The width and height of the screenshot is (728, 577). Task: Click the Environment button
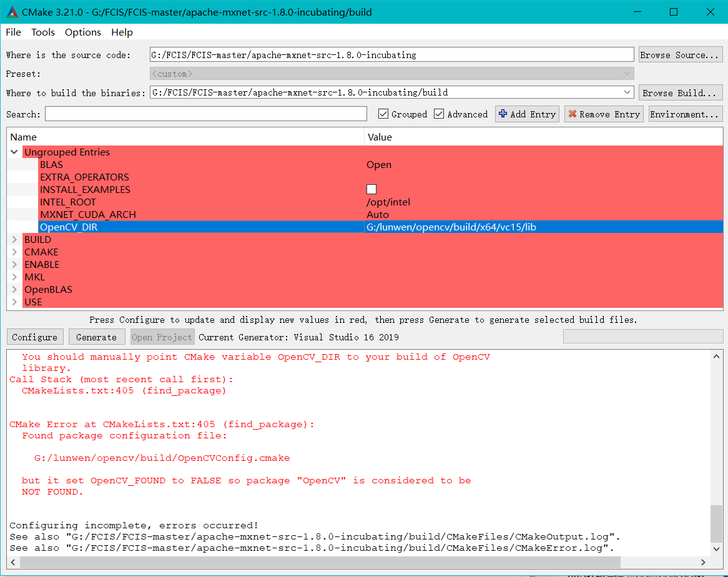pos(686,114)
